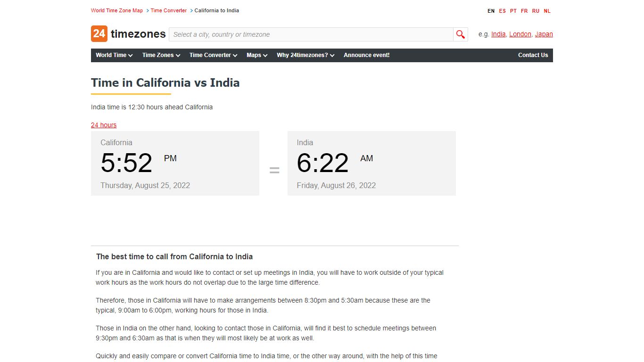Click the 12:30 hours ahead statement
This screenshot has width=644, height=362.
click(x=152, y=107)
